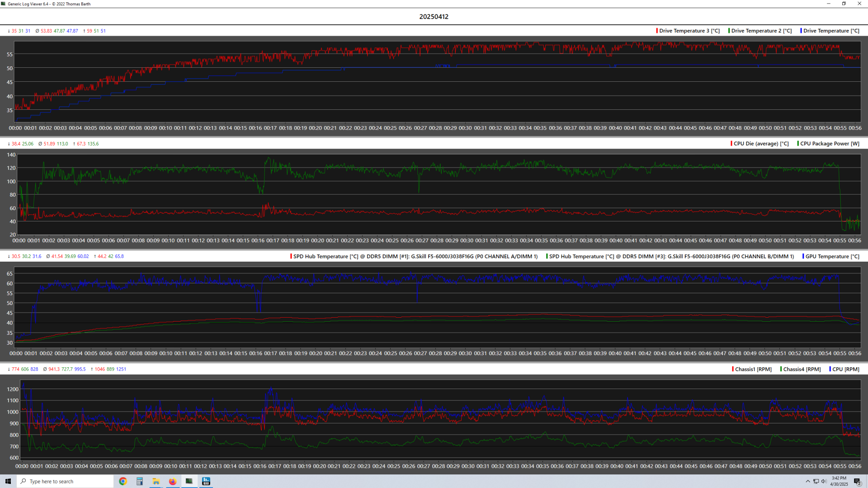Toggle the Drive Temperature 3 legend entry

click(x=689, y=31)
